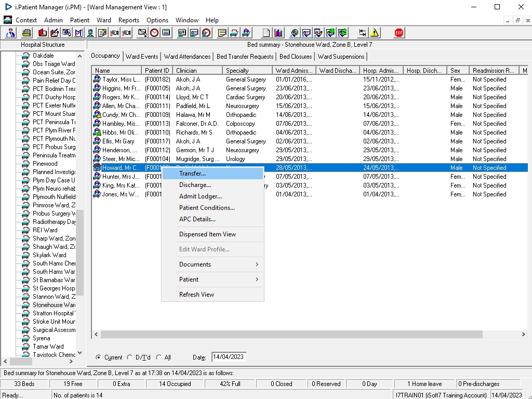Click the tree's scroll down arrow
532x399 pixels.
(x=79, y=353)
